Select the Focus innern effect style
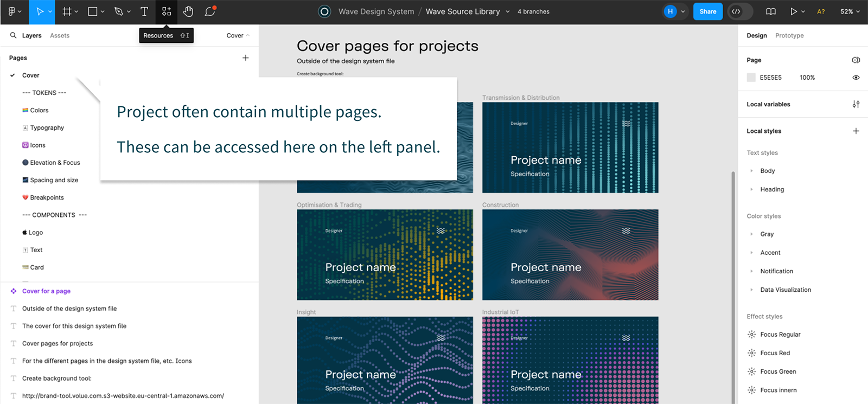The image size is (868, 404). point(778,390)
